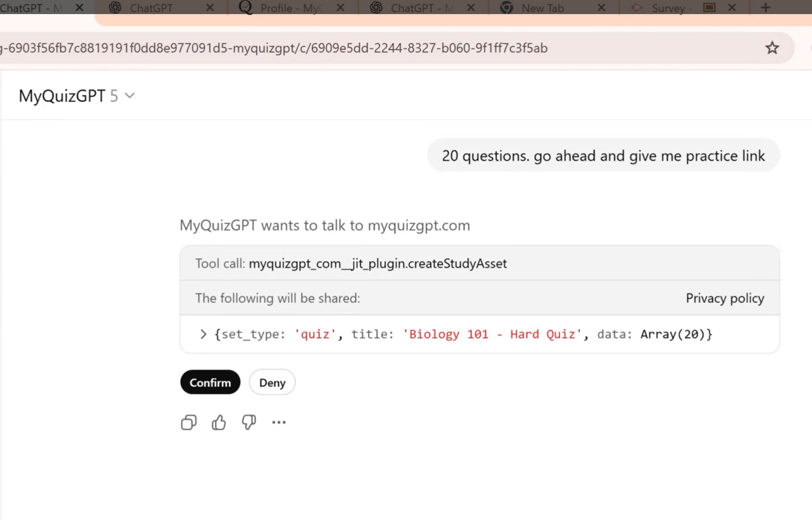Click the magnifier favicon on the Profile tab
Image resolution: width=812 pixels, height=520 pixels.
(245, 8)
